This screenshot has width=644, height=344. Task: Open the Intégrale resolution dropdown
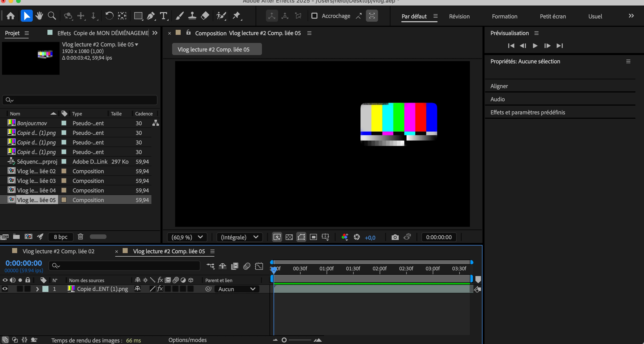239,237
